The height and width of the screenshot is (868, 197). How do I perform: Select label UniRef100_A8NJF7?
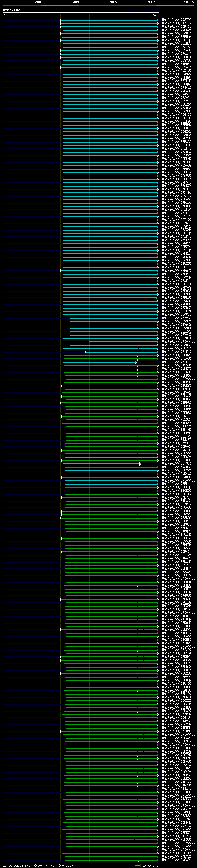pos(176,416)
